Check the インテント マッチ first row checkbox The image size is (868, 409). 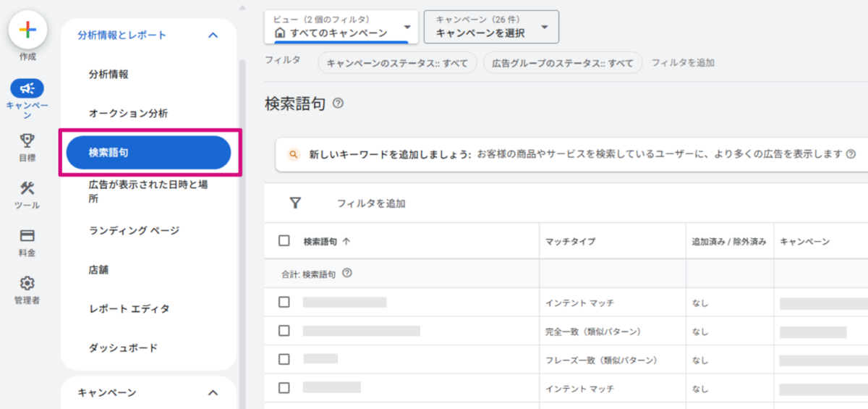[x=284, y=302]
